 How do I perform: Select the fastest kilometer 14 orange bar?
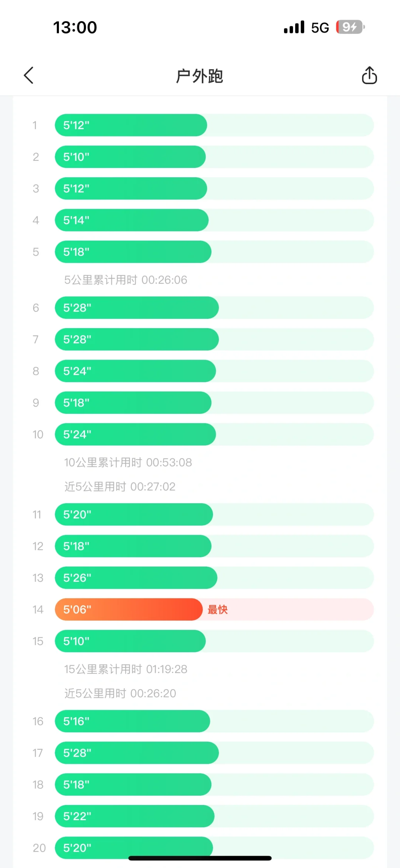click(129, 609)
